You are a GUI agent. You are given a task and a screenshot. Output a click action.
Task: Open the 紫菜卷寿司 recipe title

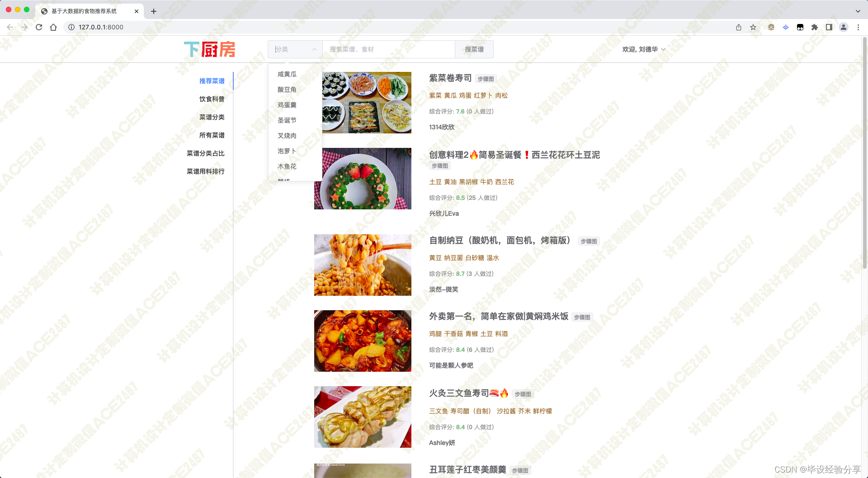click(450, 78)
